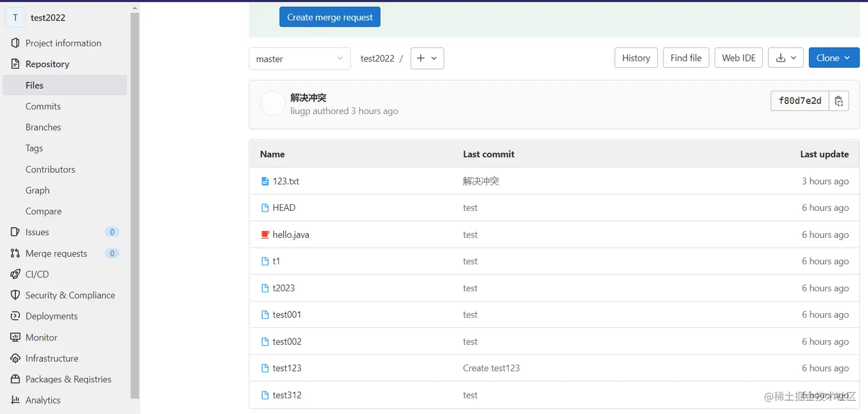Click the Issues icon in sidebar
Image resolution: width=868 pixels, height=414 pixels.
point(15,232)
